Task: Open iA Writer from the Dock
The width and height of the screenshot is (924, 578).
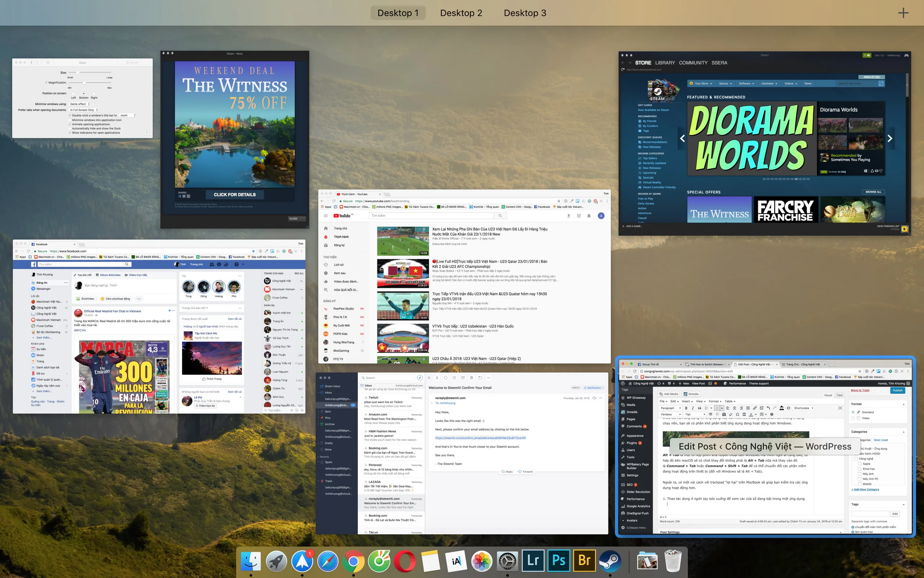Action: coord(456,561)
